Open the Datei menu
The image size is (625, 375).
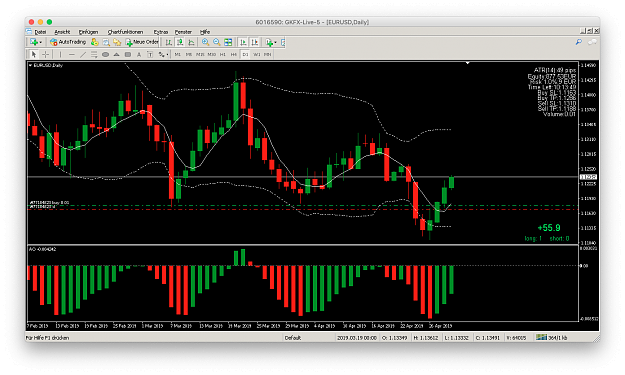[40, 32]
